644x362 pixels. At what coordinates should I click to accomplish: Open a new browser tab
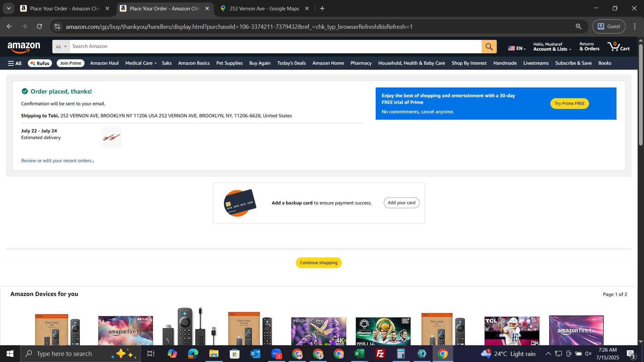(x=322, y=8)
